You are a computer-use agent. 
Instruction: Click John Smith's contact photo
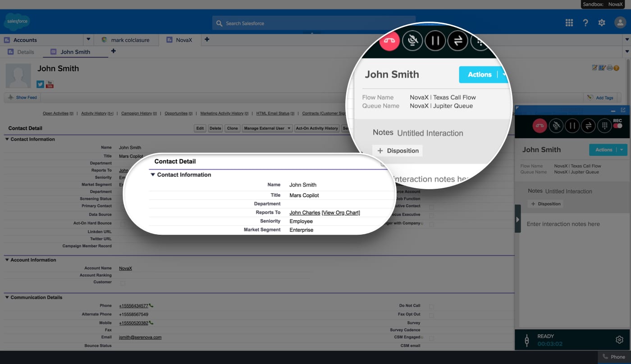click(x=18, y=76)
